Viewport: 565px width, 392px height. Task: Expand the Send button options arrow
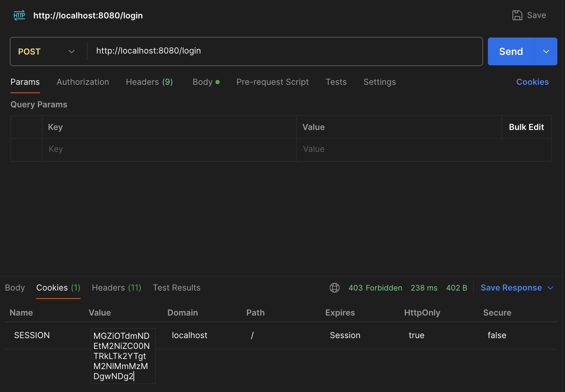[x=546, y=51]
